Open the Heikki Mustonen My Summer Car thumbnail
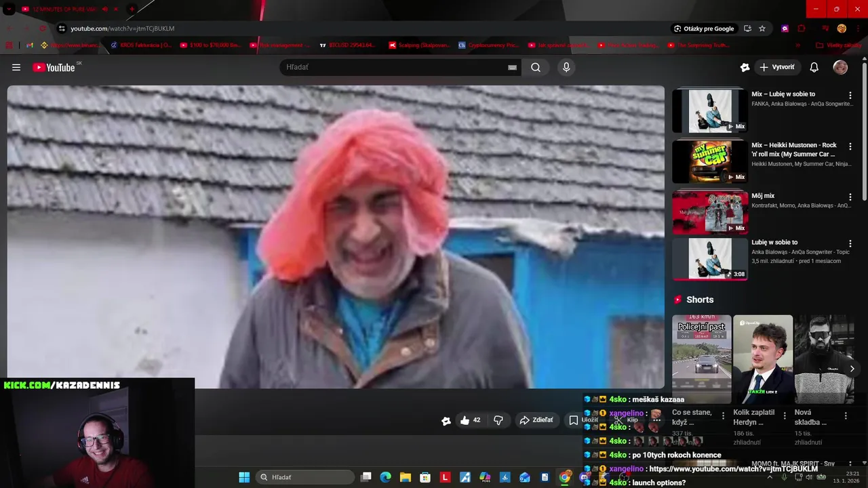 coord(710,161)
